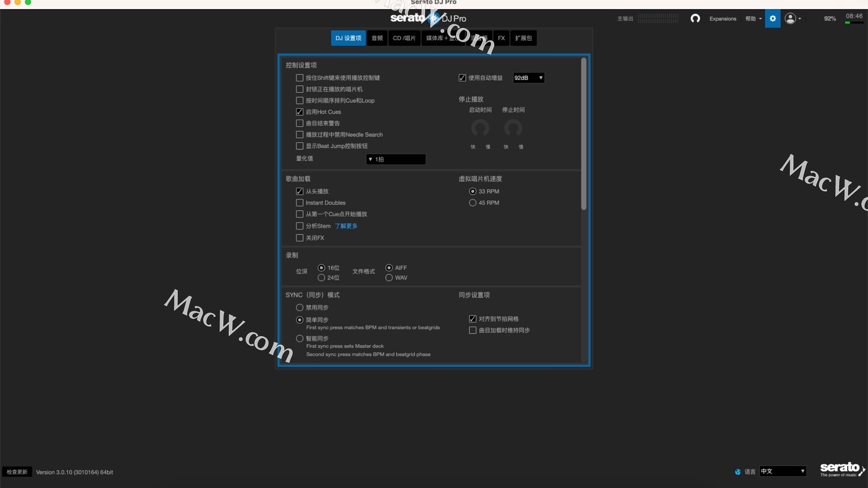Viewport: 868px width, 488px height.
Task: Choose WAV file format
Action: [x=389, y=277]
